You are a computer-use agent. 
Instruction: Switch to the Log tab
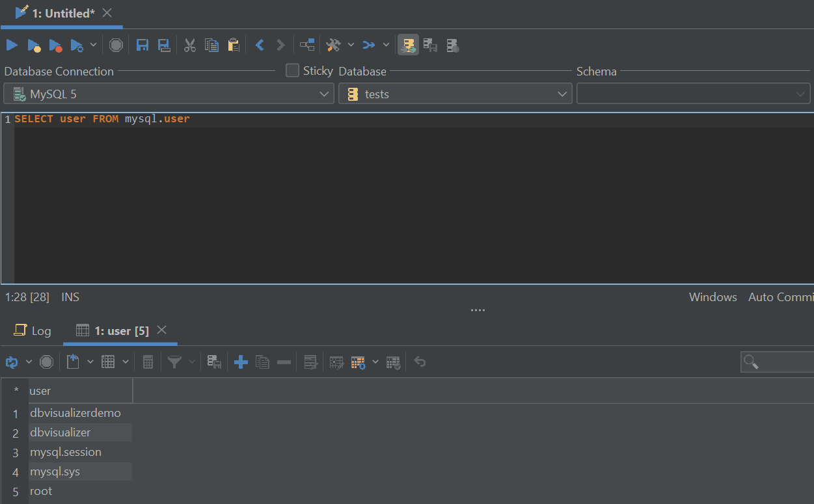(x=33, y=330)
